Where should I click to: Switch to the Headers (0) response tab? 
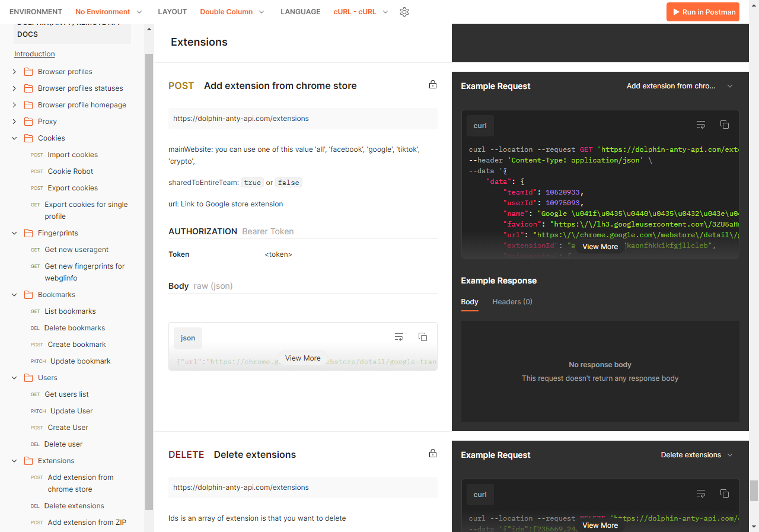(x=512, y=302)
